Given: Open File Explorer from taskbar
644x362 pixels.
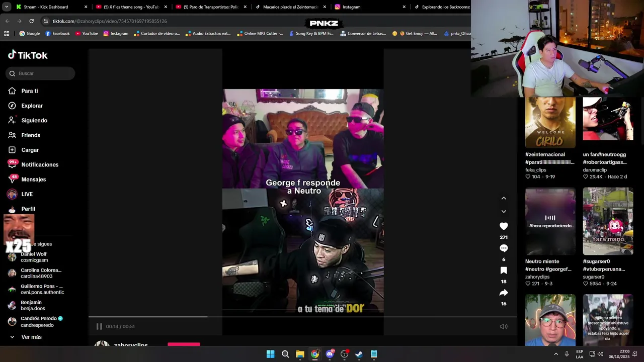Looking at the screenshot, I should 300,354.
